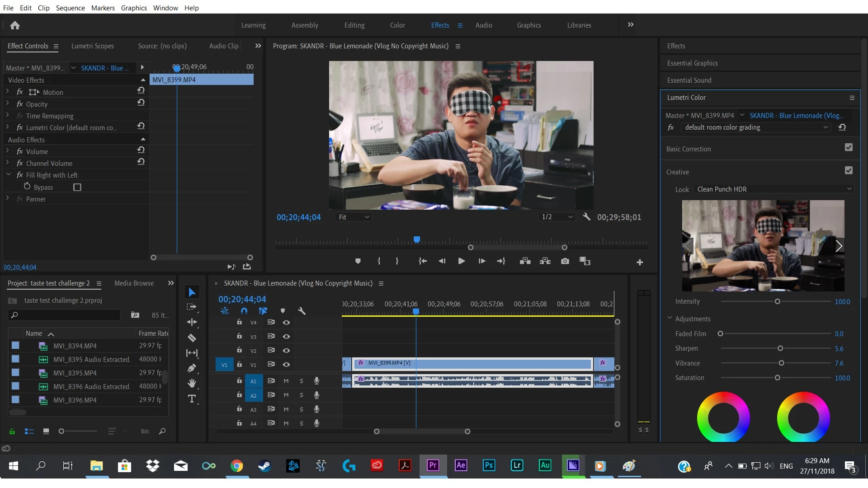Select the Razor tool

pos(192,338)
